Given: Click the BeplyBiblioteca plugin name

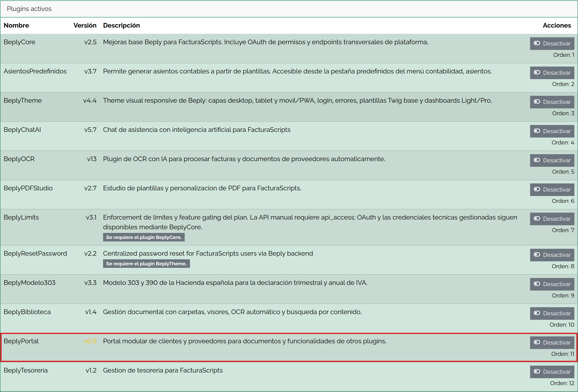Looking at the screenshot, I should (x=27, y=312).
